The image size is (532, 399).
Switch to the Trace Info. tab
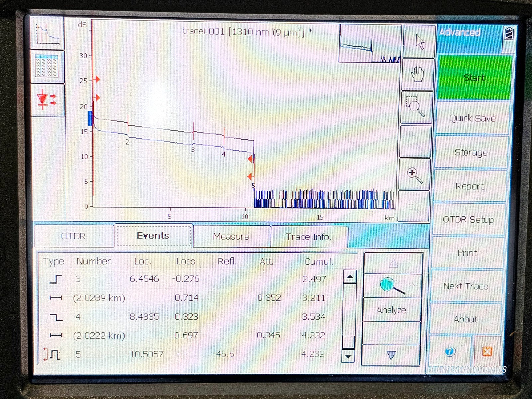309,237
